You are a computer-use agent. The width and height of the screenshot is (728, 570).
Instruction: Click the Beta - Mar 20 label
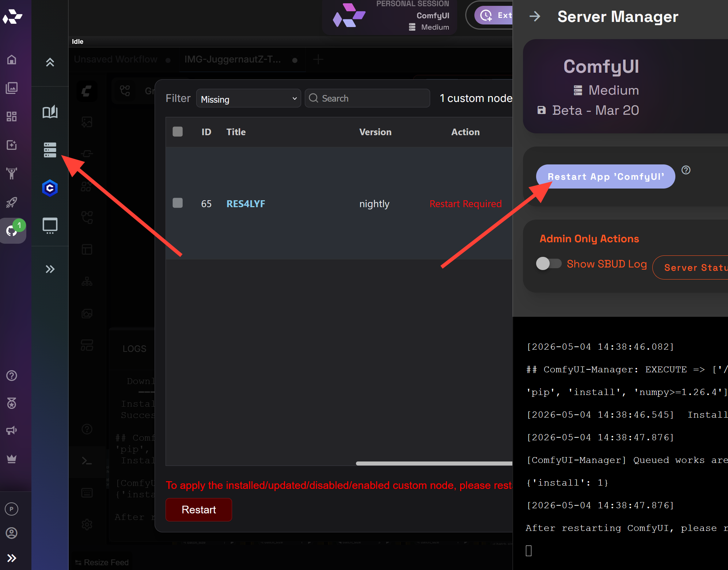click(x=595, y=110)
